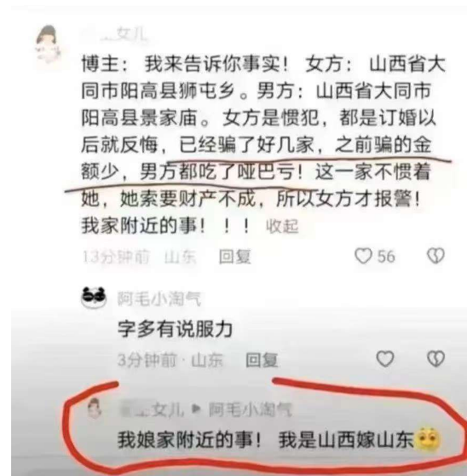Tap small avatar in the circled reply
Viewport: 467px width, 476px height.
[95, 409]
